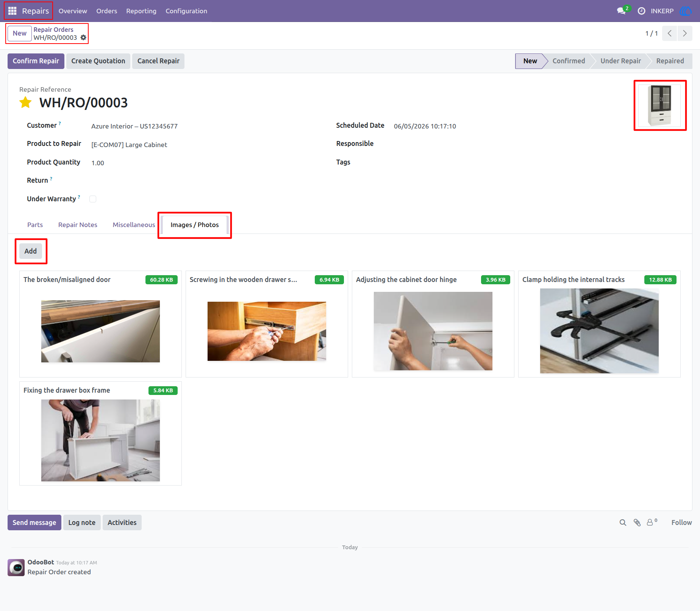Click the 5.84 KB size badge
700x611 pixels.
click(x=163, y=390)
